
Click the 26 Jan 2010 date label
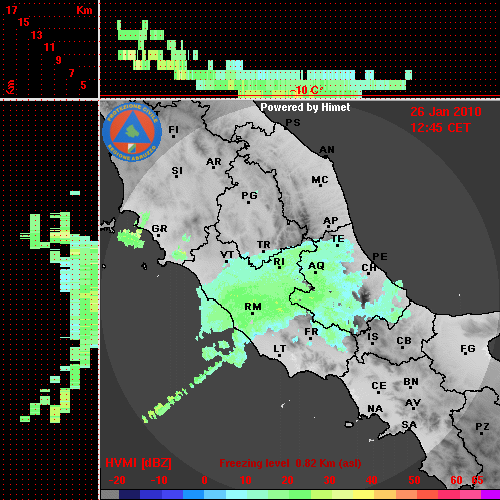click(x=446, y=112)
